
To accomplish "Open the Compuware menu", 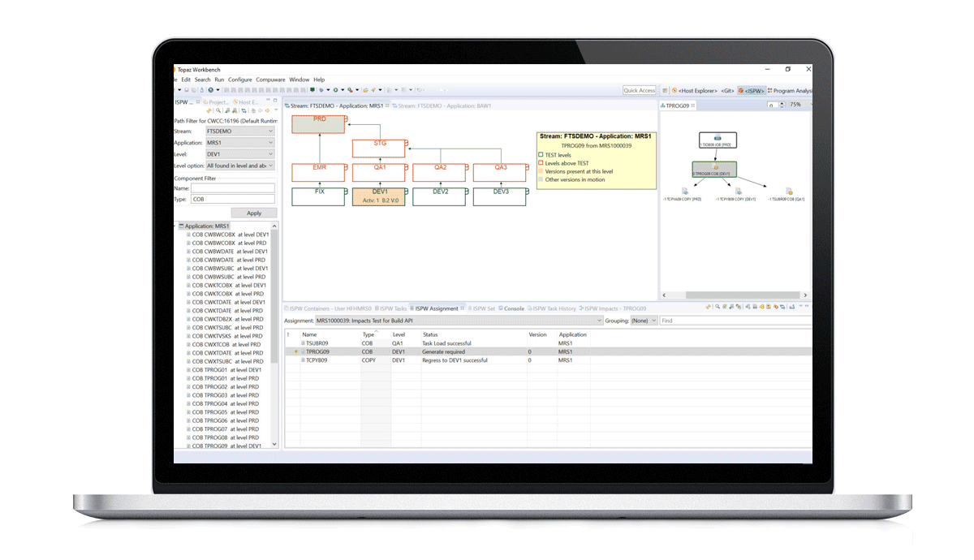I will pos(270,80).
